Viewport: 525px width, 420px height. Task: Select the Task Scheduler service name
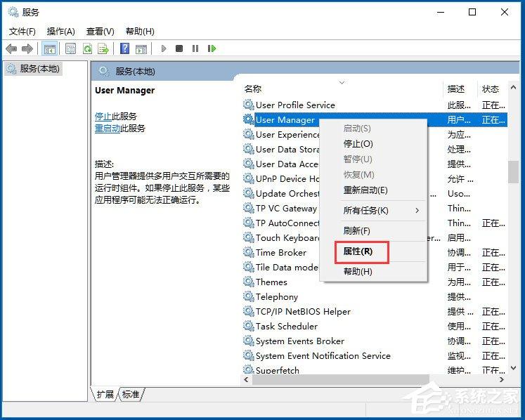pyautogui.click(x=287, y=326)
